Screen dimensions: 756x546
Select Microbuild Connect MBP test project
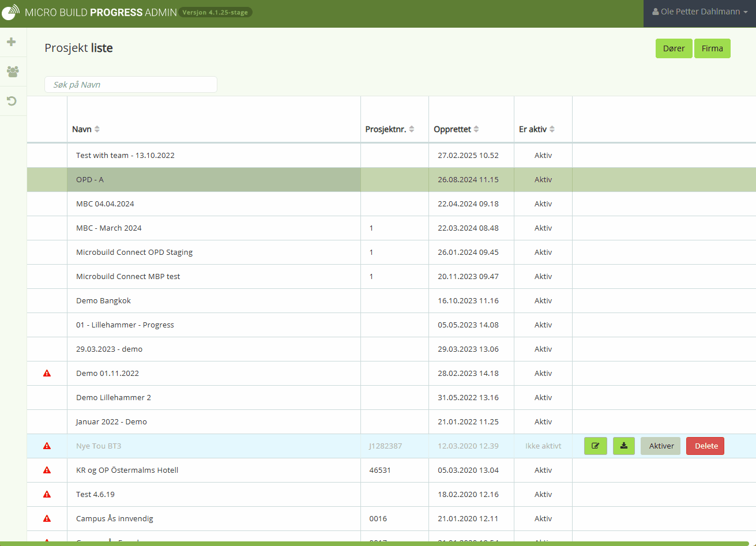(x=128, y=276)
